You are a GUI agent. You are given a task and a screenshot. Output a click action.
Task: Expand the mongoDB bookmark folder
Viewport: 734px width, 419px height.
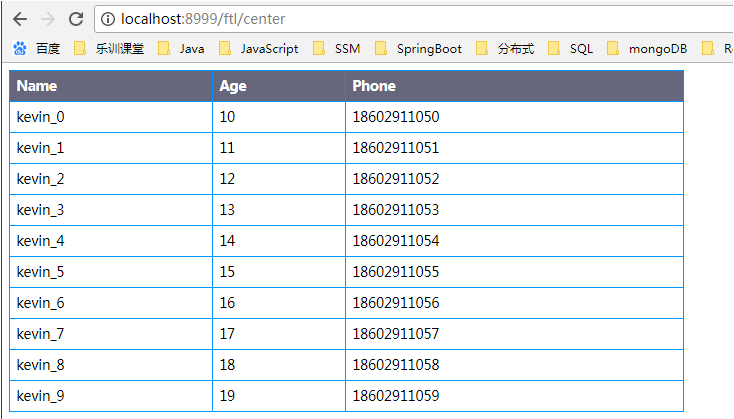[x=648, y=48]
